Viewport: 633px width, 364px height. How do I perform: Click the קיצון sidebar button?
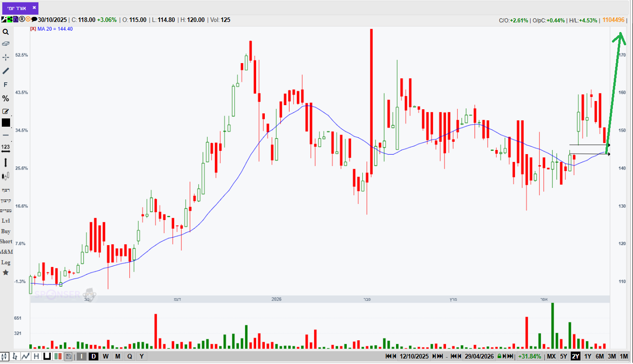(x=6, y=200)
